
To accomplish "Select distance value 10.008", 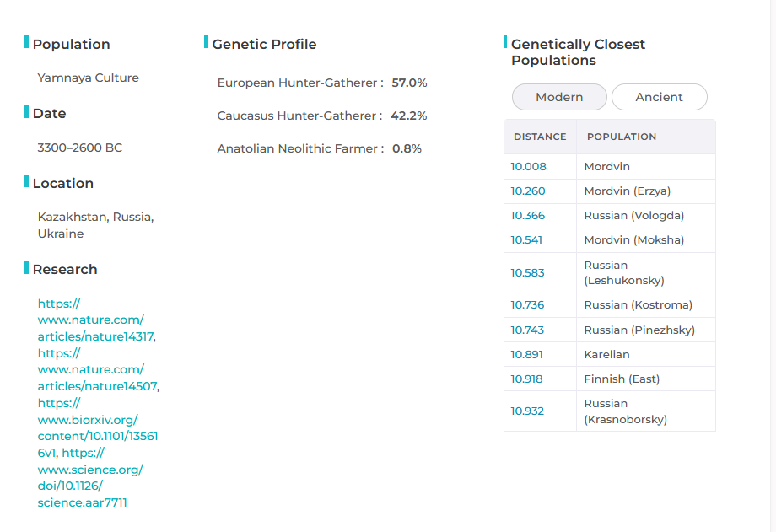I will (529, 167).
